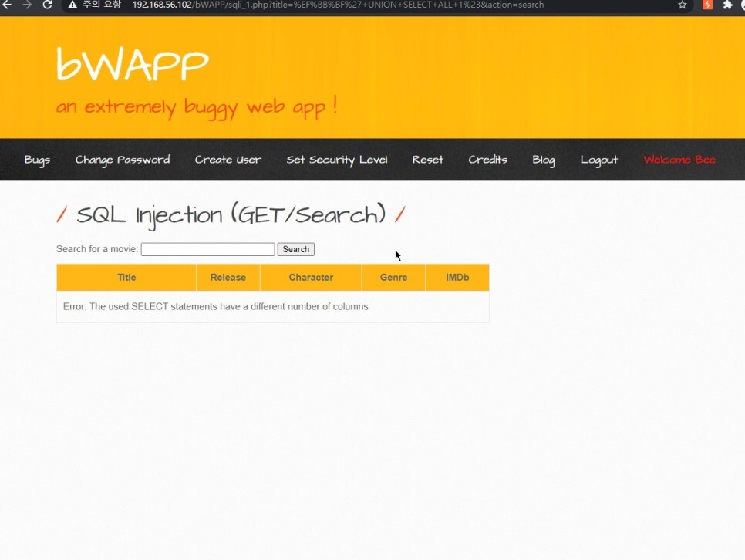Image resolution: width=745 pixels, height=560 pixels.
Task: Focus the Search for a movie field
Action: (207, 249)
